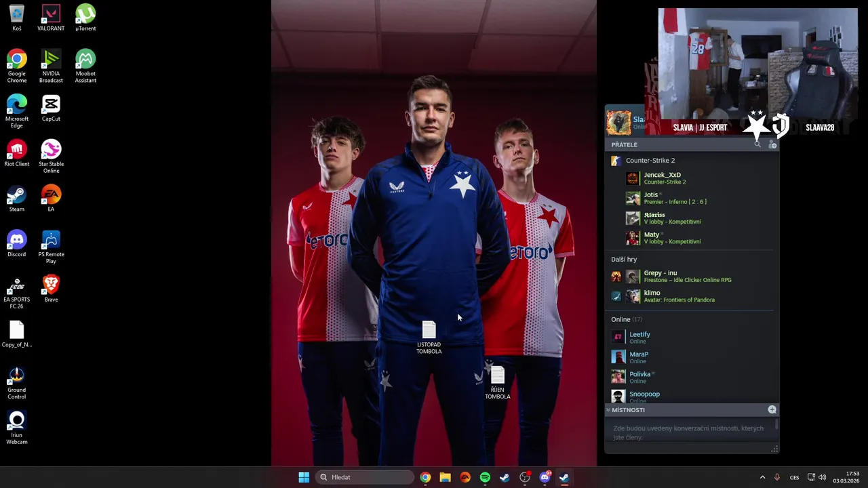Show hidden system tray icons chevron
This screenshot has height=488, width=868.
(762, 477)
